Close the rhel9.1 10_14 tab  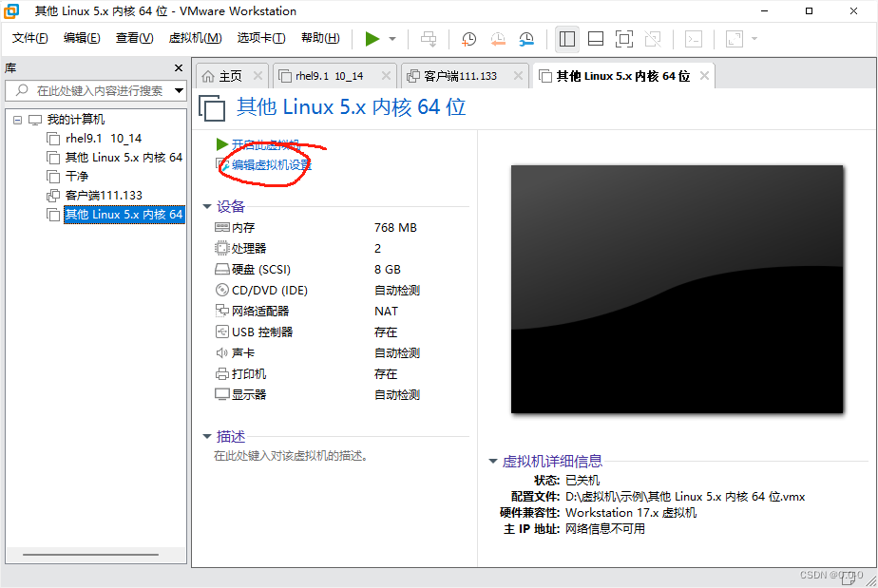[386, 76]
